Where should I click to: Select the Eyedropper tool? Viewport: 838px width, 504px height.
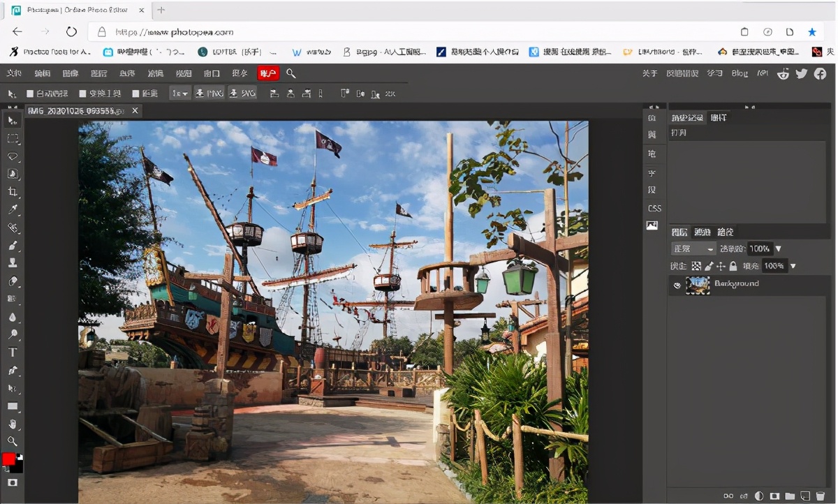click(x=13, y=210)
